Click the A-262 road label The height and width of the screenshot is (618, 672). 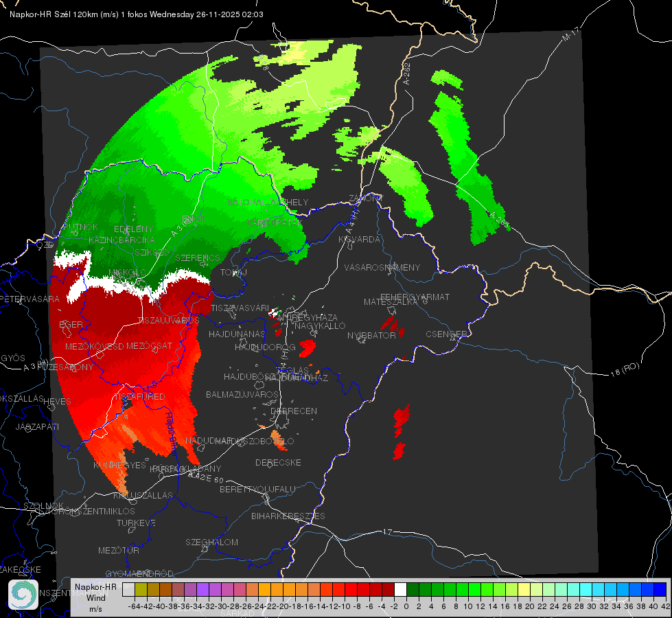coord(407,73)
